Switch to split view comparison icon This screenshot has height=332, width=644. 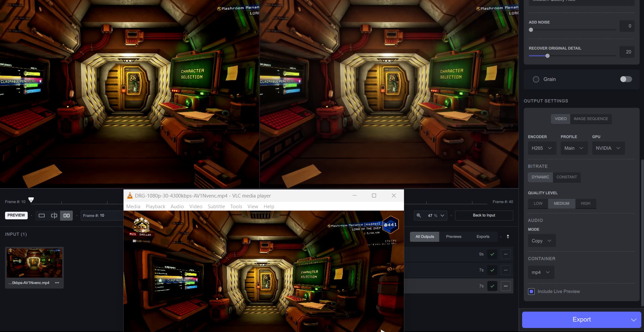54,216
